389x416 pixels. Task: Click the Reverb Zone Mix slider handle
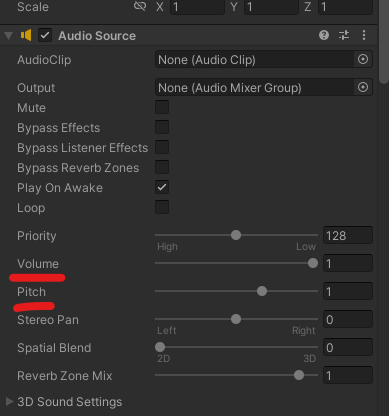click(299, 375)
